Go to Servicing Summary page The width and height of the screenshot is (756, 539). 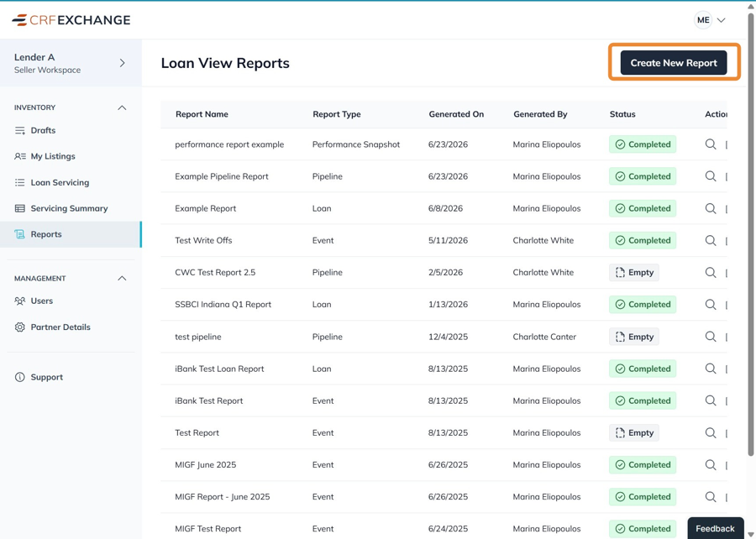pyautogui.click(x=71, y=208)
